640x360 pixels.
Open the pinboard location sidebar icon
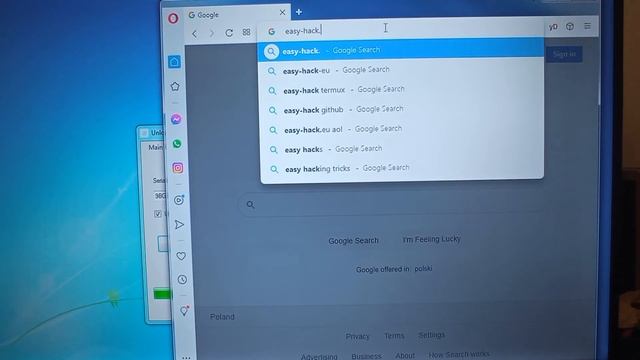tap(184, 311)
